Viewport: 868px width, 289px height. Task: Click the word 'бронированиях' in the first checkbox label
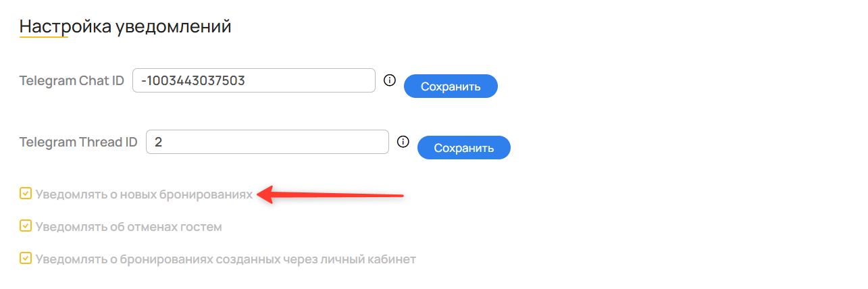[205, 194]
